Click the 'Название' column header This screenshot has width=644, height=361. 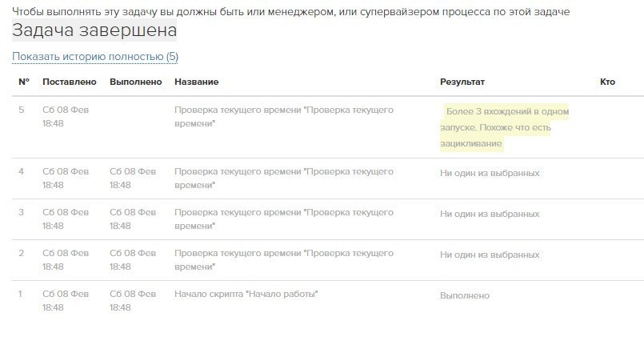[x=196, y=82]
